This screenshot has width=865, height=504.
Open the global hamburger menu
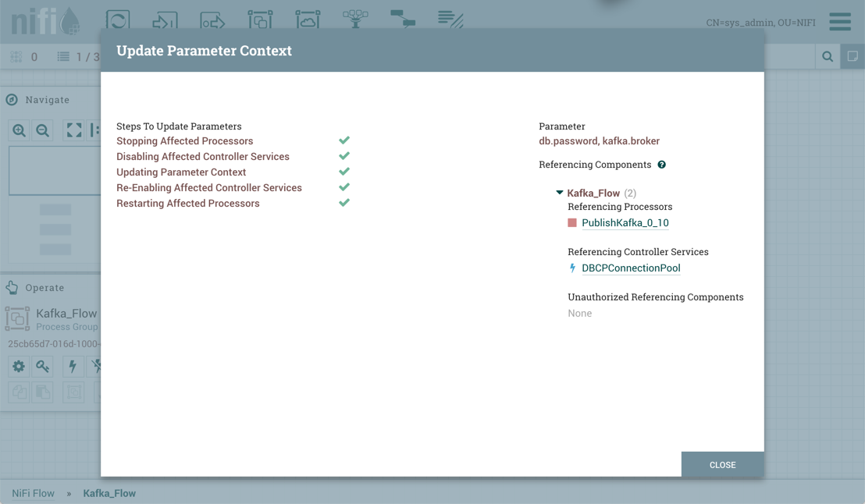tap(840, 22)
